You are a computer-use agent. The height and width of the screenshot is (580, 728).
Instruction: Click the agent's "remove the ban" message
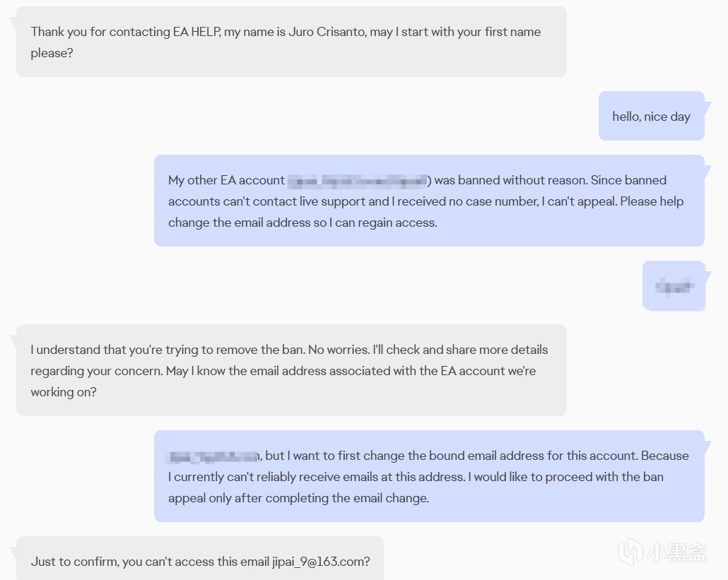(x=290, y=370)
